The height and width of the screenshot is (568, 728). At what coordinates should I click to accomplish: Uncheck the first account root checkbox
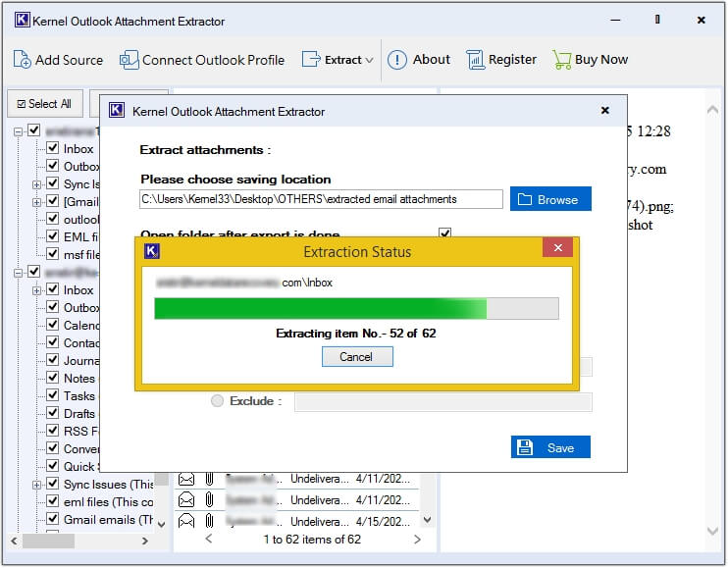point(34,130)
